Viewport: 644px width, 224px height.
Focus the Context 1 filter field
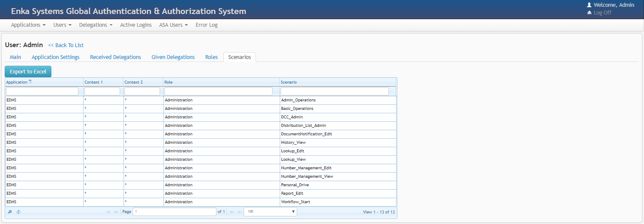coord(102,91)
